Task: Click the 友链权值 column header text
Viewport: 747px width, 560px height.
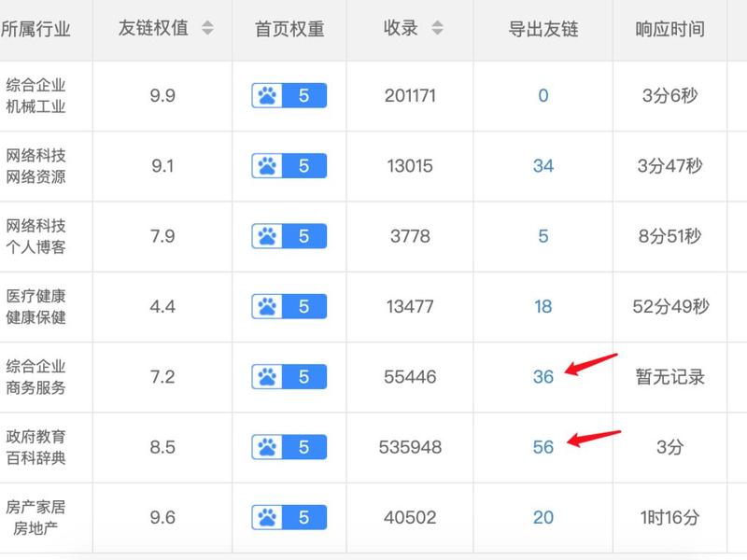Action: tap(153, 28)
